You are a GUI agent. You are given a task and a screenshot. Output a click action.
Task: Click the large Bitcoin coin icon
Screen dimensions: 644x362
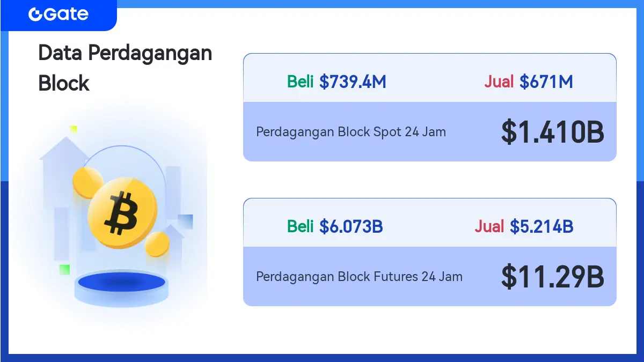[122, 210]
